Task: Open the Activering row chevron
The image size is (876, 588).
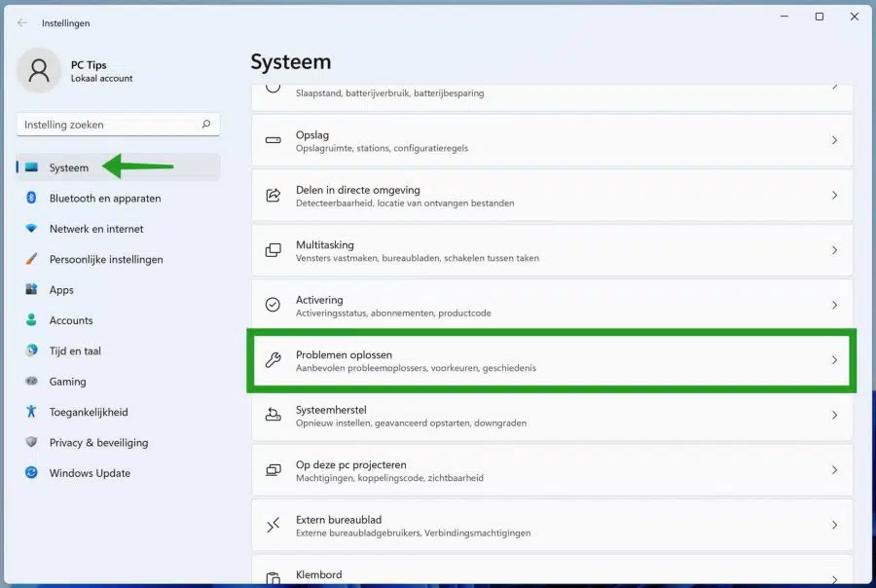Action: click(x=834, y=305)
